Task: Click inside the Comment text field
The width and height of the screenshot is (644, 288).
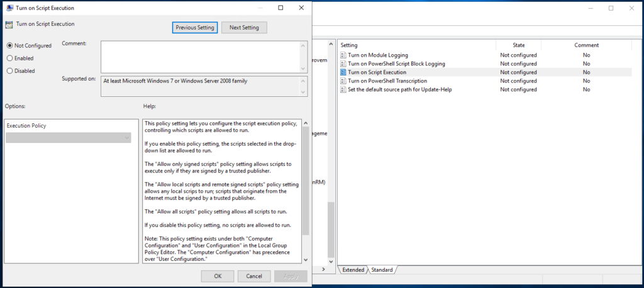Action: [x=200, y=57]
